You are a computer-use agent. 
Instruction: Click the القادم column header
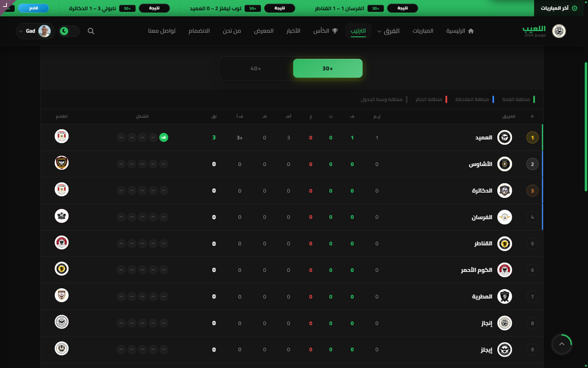pos(61,116)
